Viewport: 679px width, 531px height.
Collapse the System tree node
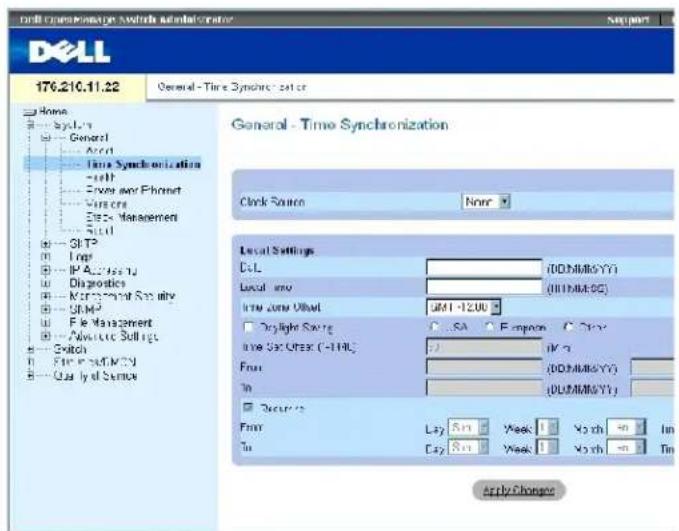[x=30, y=125]
